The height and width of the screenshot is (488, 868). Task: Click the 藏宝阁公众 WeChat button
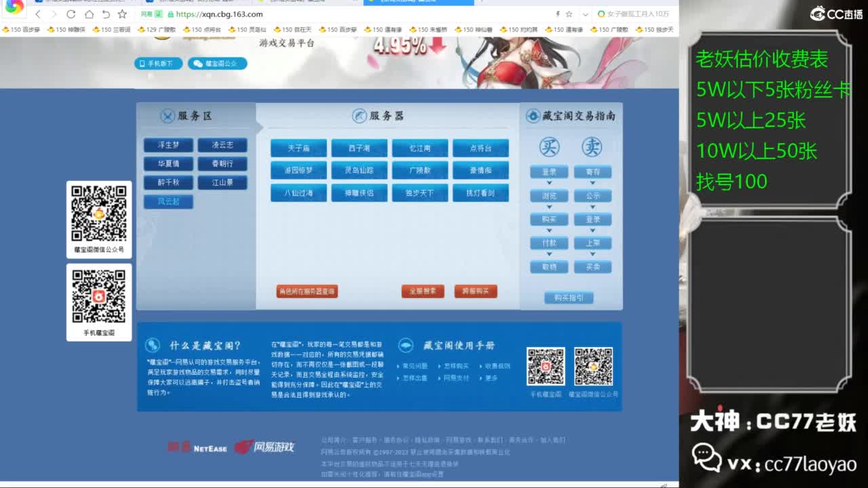pyautogui.click(x=217, y=63)
